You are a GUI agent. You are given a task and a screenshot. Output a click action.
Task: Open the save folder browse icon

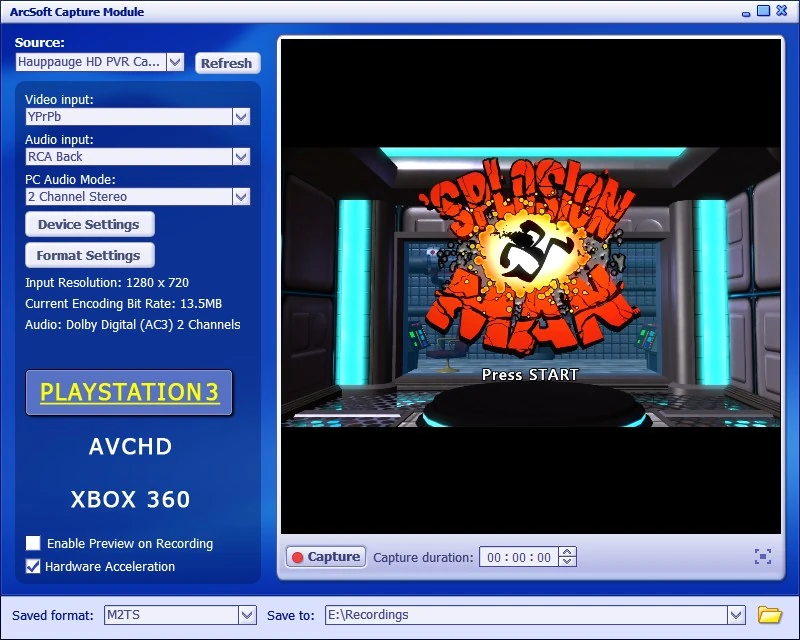tap(769, 614)
